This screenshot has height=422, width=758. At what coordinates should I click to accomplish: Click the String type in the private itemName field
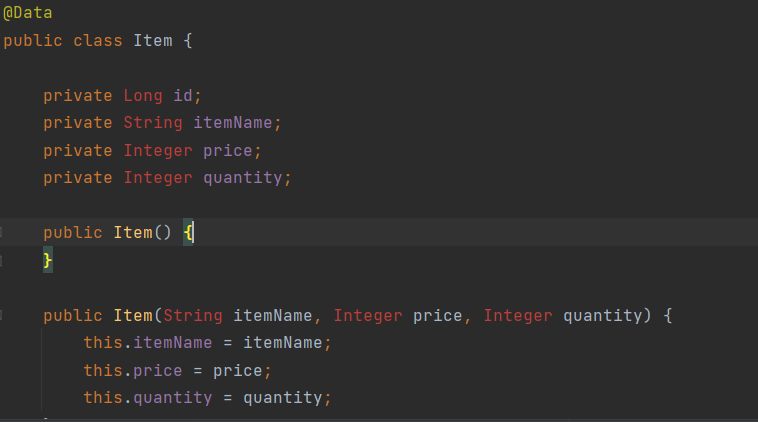[x=153, y=123]
